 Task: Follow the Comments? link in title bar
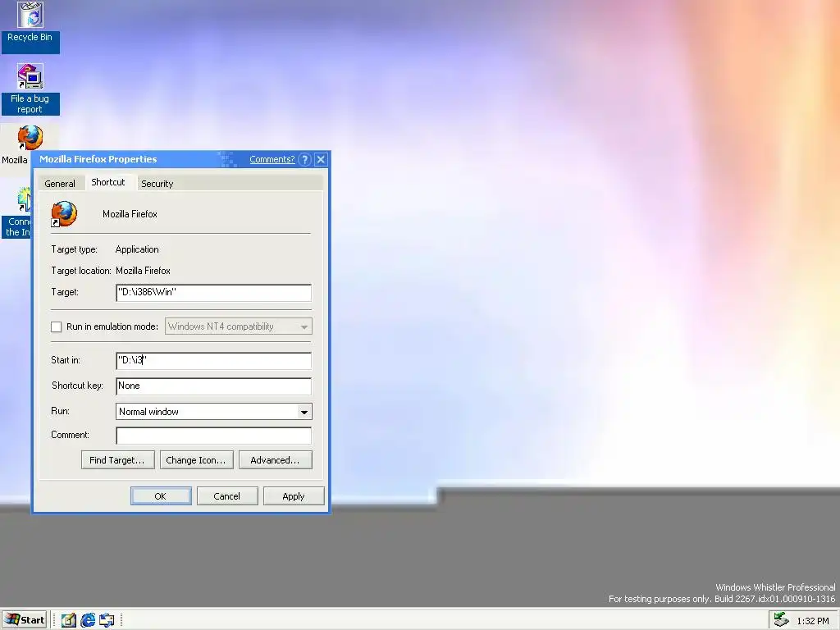point(272,159)
